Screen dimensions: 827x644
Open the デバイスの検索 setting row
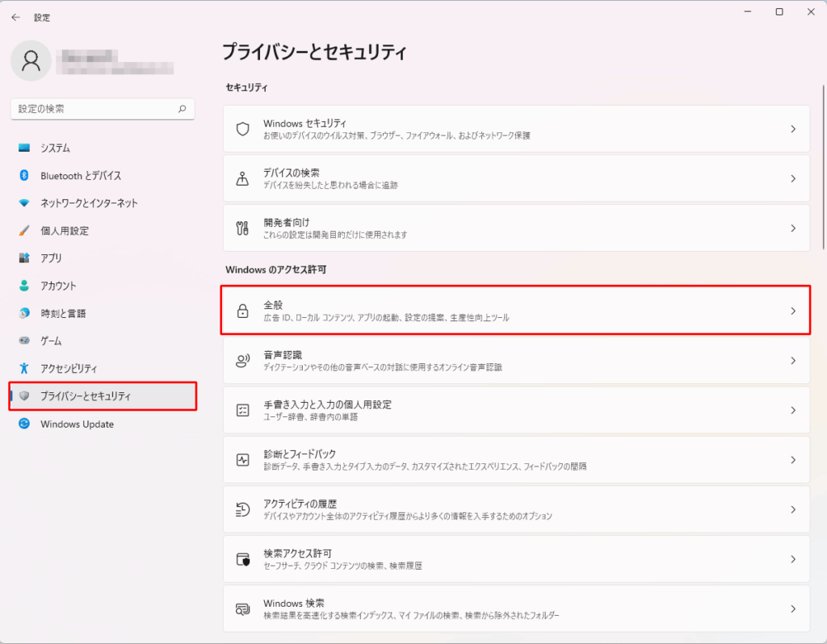(x=516, y=178)
